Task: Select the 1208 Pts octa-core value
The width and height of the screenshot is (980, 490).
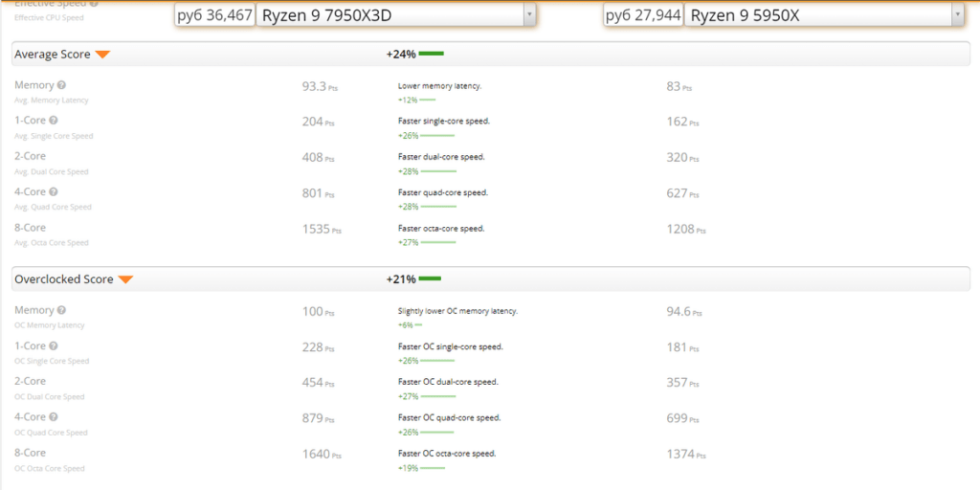Action: tap(686, 229)
